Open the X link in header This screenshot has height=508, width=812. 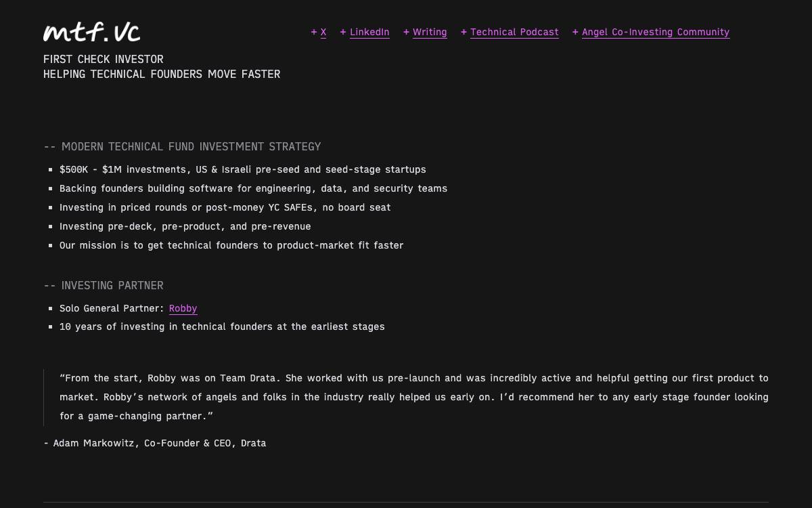coord(323,32)
